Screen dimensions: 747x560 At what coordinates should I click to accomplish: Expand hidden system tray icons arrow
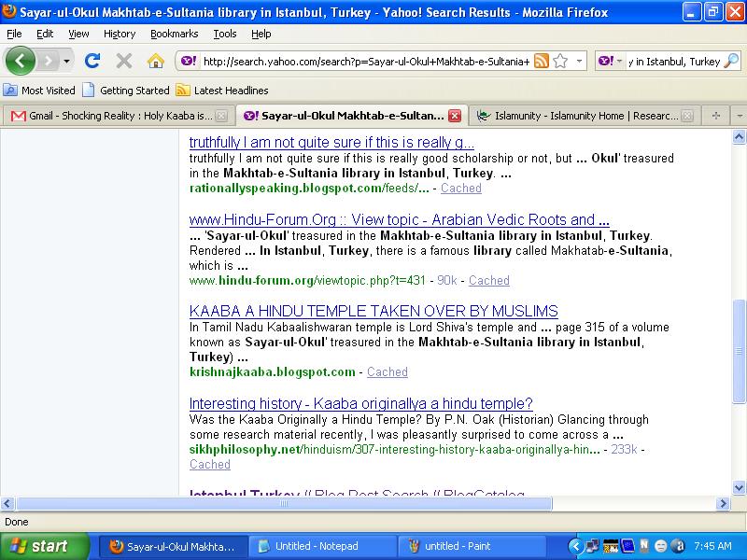(575, 546)
